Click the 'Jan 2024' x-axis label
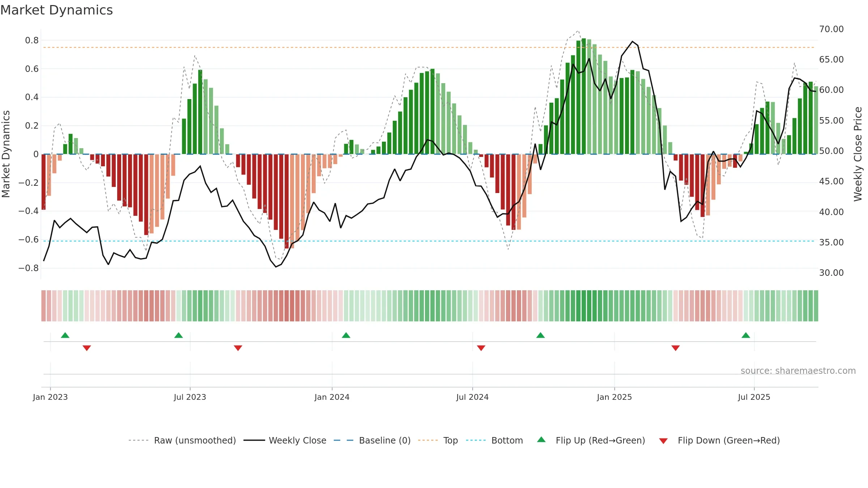Image resolution: width=868 pixels, height=488 pixels. [332, 397]
